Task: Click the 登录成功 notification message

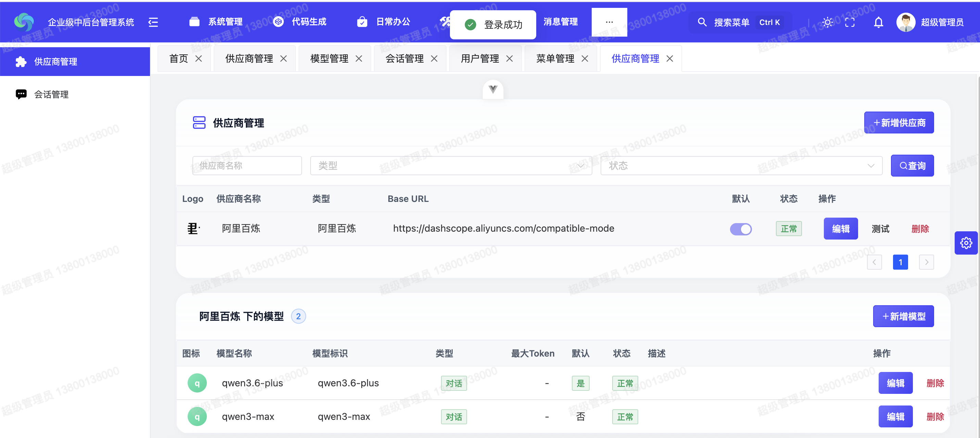Action: pyautogui.click(x=493, y=25)
